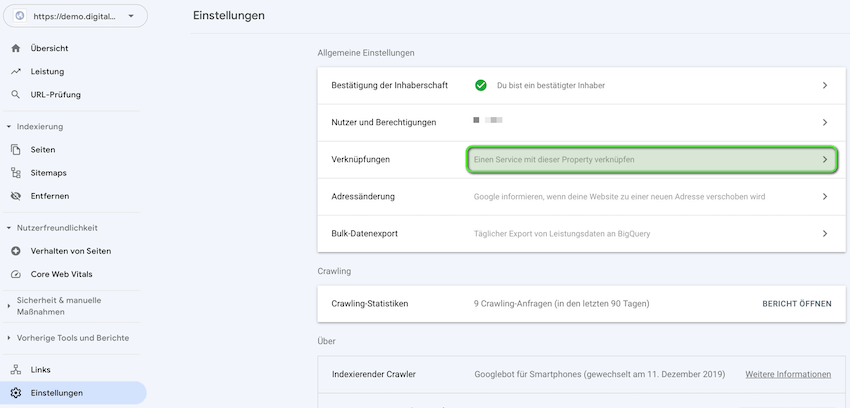Click the Weitere Informationen link

[x=788, y=374]
